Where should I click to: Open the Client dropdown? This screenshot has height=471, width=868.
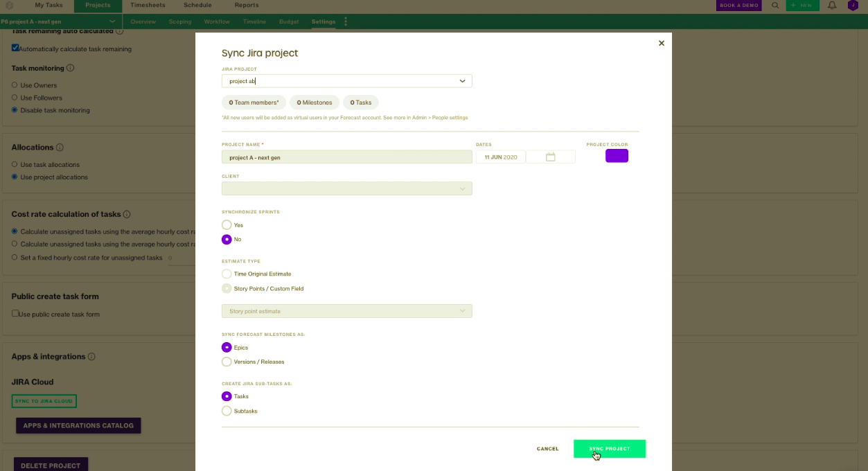tap(347, 188)
